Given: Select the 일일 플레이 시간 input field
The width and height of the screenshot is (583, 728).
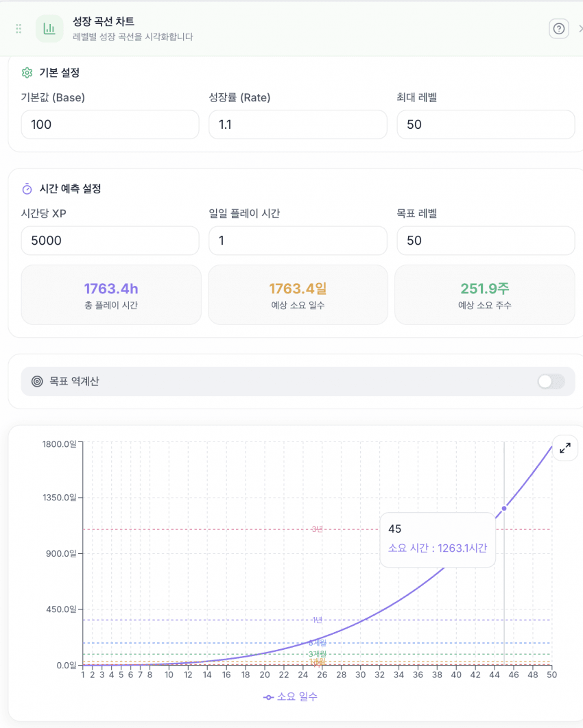Looking at the screenshot, I should (x=298, y=241).
